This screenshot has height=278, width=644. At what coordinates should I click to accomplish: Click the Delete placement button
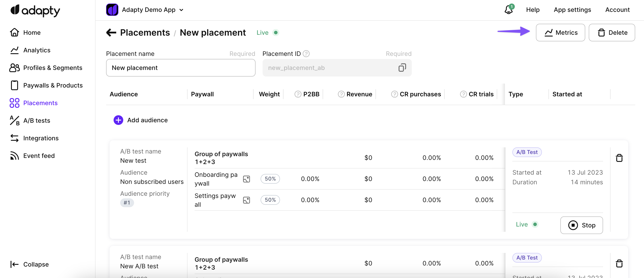[x=611, y=33]
